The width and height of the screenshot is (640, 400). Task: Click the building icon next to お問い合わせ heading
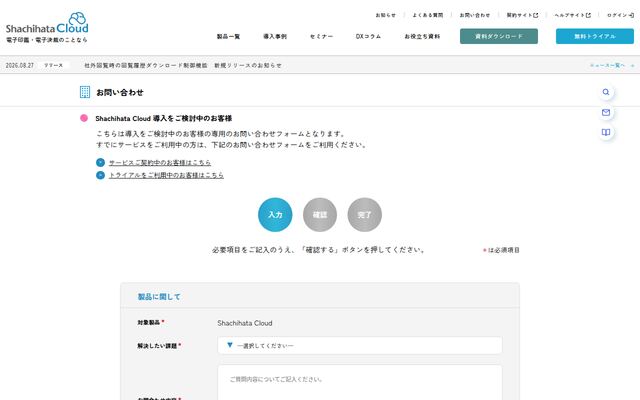click(x=85, y=92)
